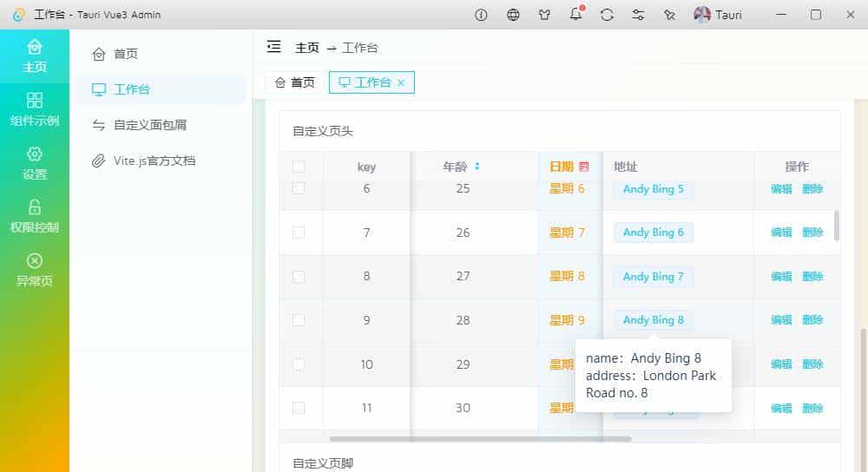Click 删除 for Andy Bing 5 row
This screenshot has height=472, width=868.
click(x=812, y=188)
